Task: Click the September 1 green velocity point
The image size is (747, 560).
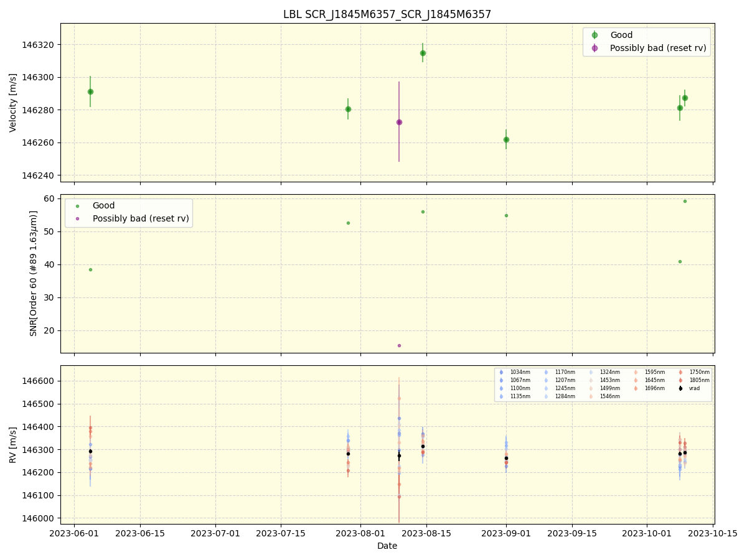Action: point(506,139)
